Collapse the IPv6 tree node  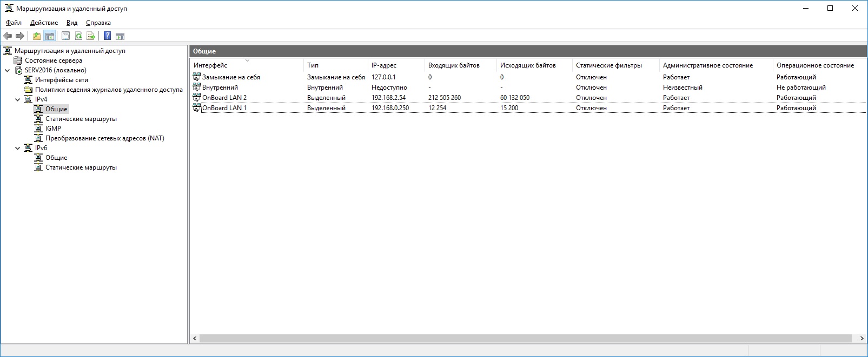(x=18, y=148)
